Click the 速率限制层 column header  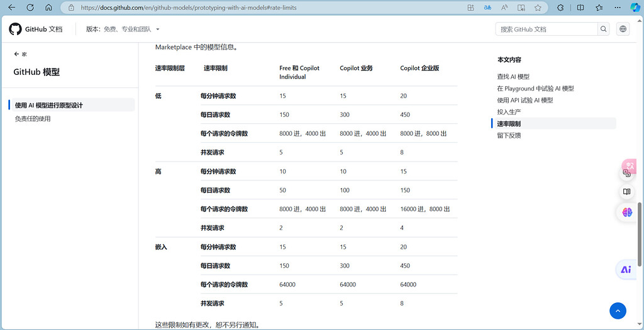pyautogui.click(x=170, y=68)
